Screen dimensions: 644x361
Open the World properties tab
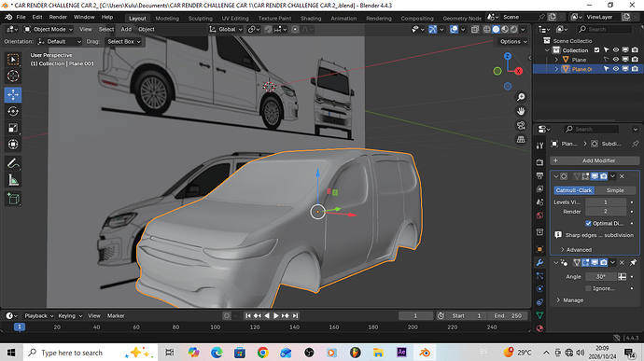[x=539, y=215]
